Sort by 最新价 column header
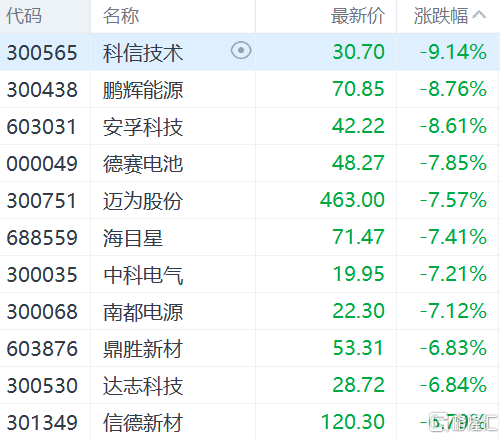 coord(358,16)
